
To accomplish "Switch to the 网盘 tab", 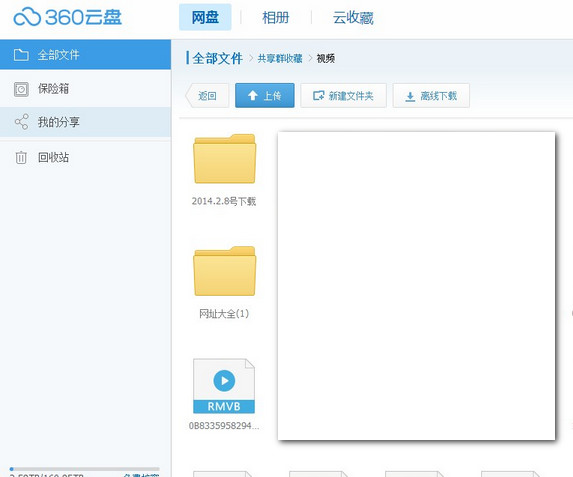I will pyautogui.click(x=205, y=17).
